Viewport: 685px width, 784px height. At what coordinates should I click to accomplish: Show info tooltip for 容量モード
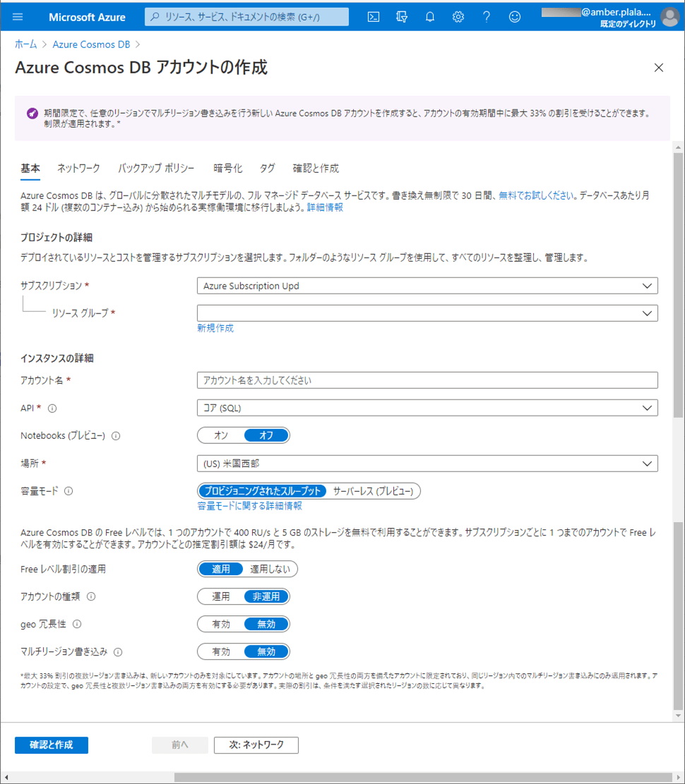coord(68,491)
